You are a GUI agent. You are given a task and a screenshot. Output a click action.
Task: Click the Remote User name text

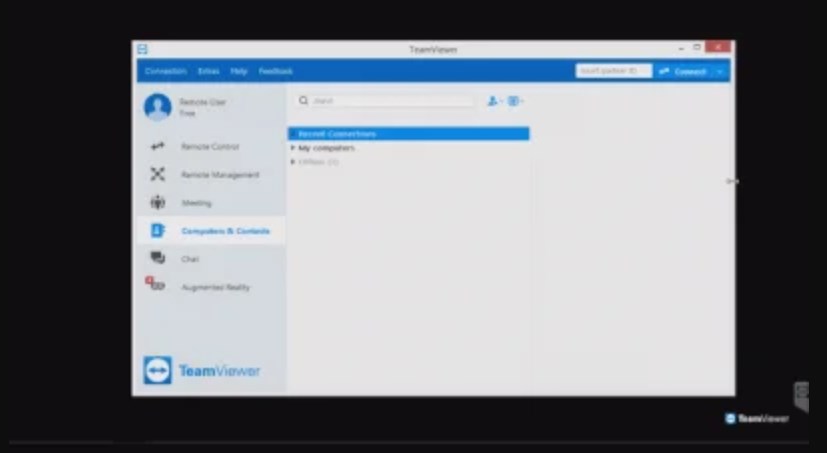(x=203, y=102)
